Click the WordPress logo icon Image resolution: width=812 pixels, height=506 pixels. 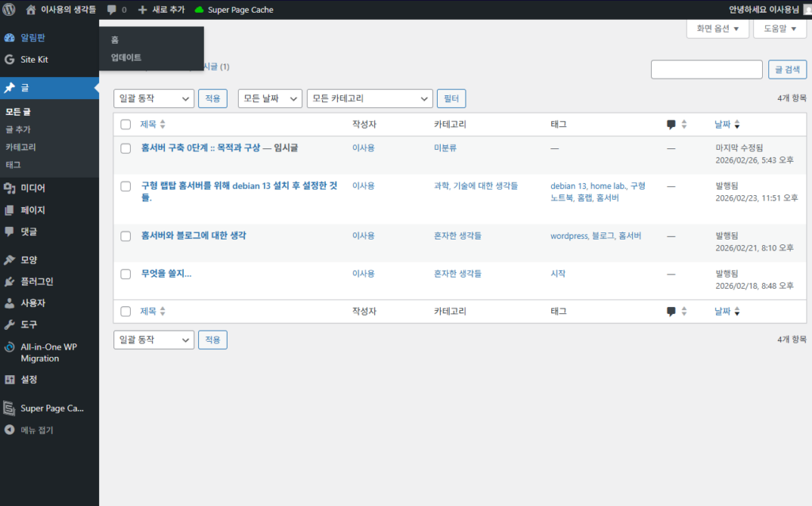[x=10, y=10]
